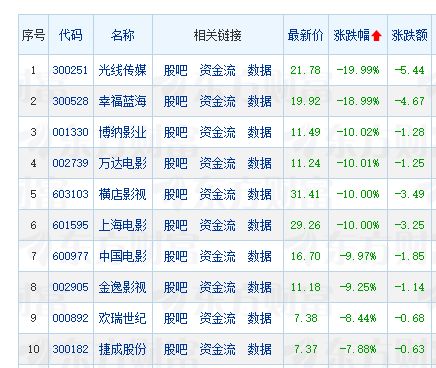Open 捷成股份 stock page
The width and height of the screenshot is (436, 368).
(x=122, y=349)
